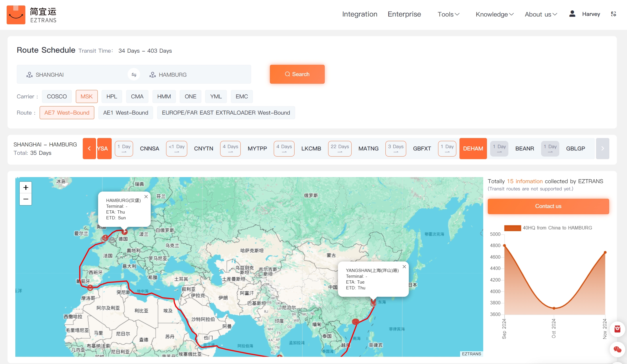Click the orange Search button
Viewport: 627px width, 364px height.
(x=297, y=74)
